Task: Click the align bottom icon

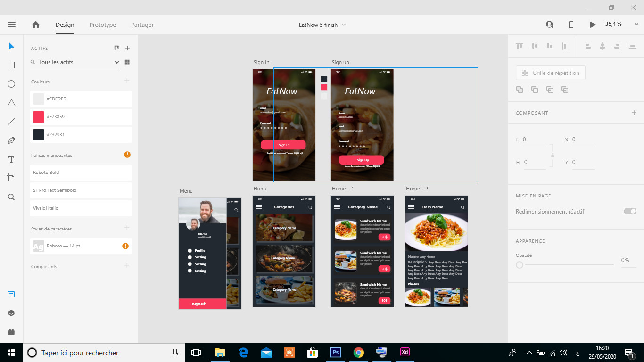Action: (x=549, y=46)
